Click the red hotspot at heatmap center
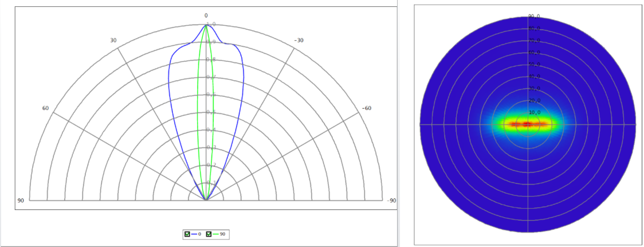Viewport: 644px width, 247px height. point(528,124)
